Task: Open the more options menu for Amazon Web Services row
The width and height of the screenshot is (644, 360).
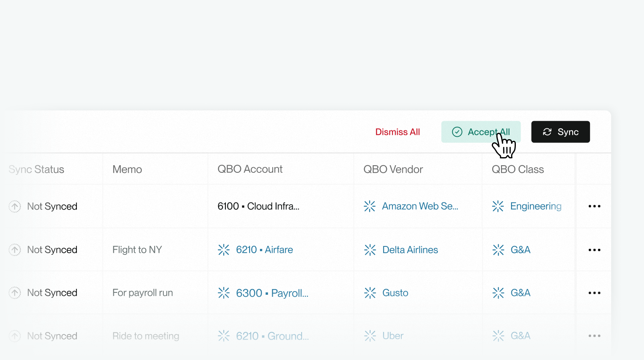Action: click(594, 206)
